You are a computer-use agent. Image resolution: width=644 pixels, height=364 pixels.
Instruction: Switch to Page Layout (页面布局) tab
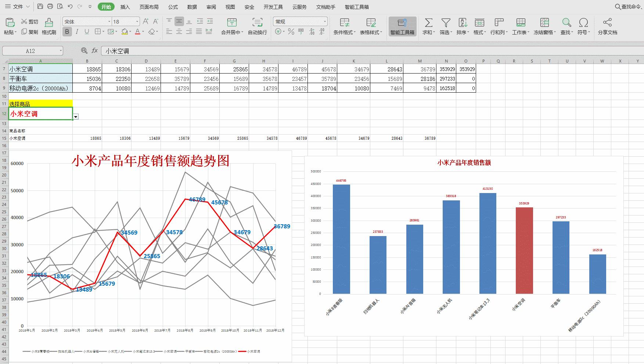coord(149,7)
